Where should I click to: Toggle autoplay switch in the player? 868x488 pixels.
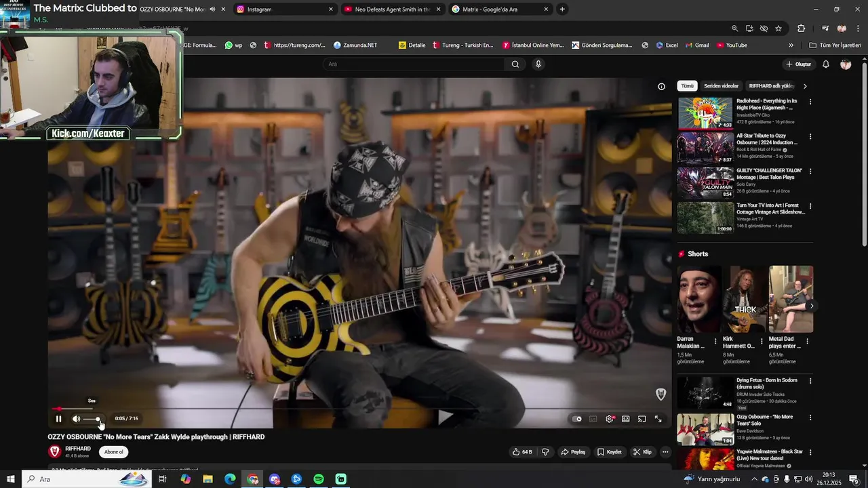tap(577, 419)
